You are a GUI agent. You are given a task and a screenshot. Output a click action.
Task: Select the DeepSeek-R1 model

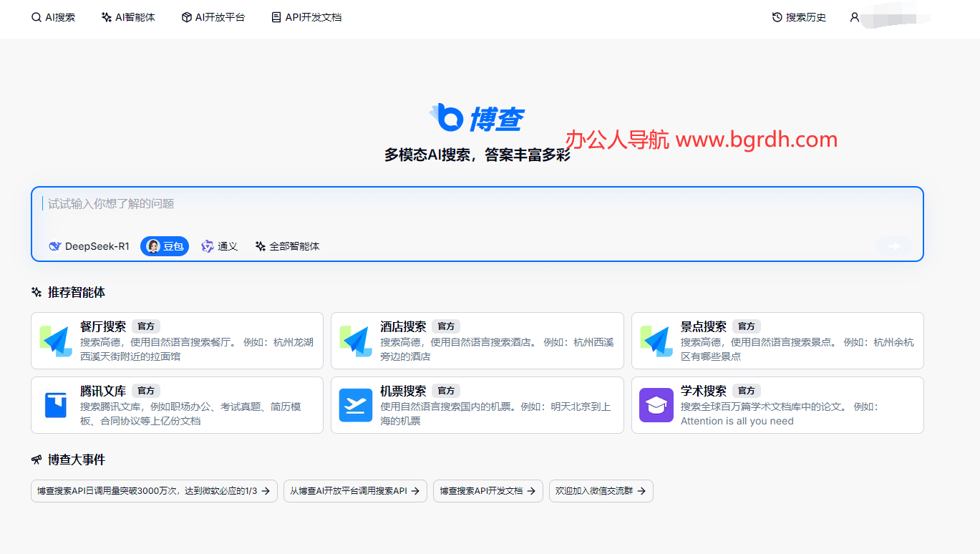click(89, 246)
